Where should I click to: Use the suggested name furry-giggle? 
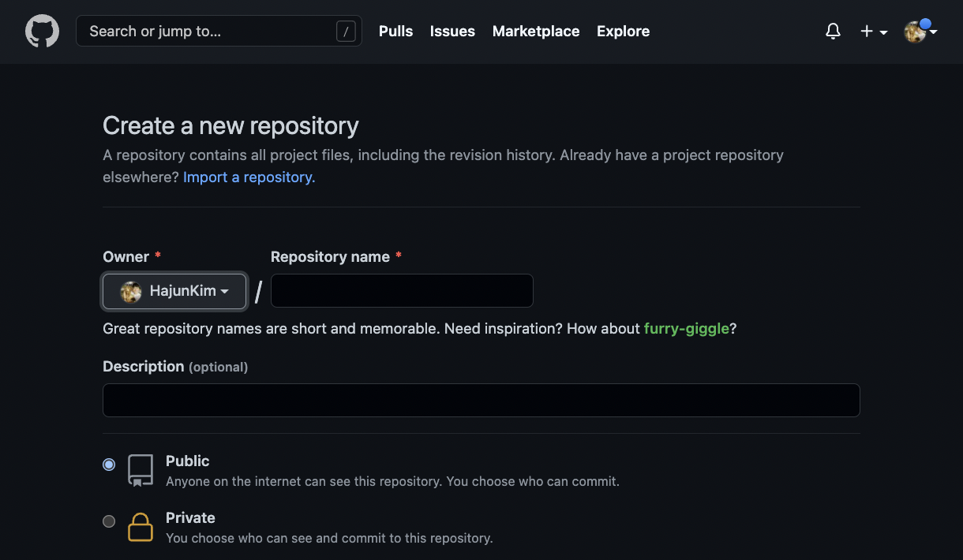tap(687, 328)
